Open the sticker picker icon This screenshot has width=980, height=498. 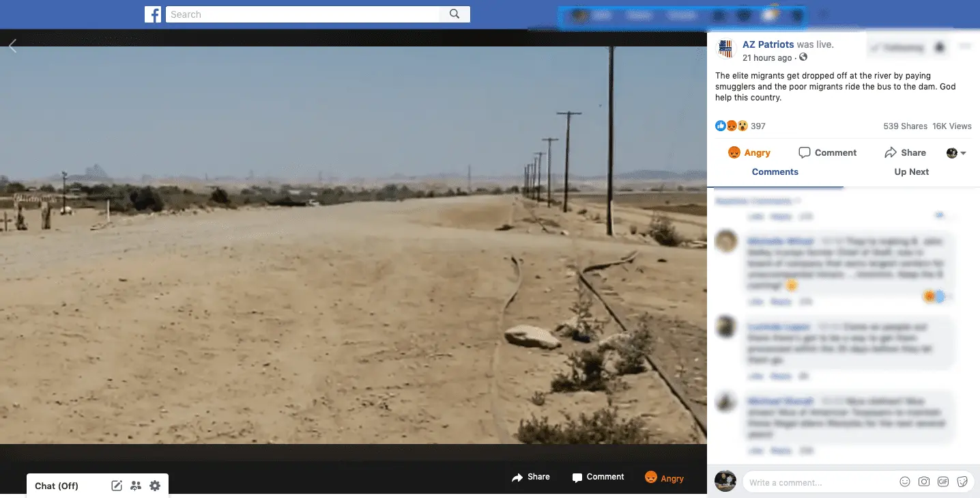coord(962,482)
